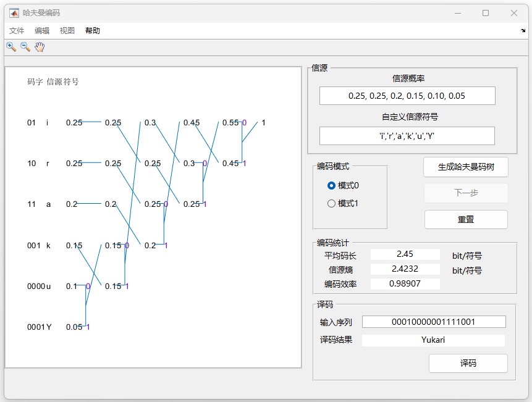Click the 码字 信源符号 header text
The image size is (532, 402).
53,82
